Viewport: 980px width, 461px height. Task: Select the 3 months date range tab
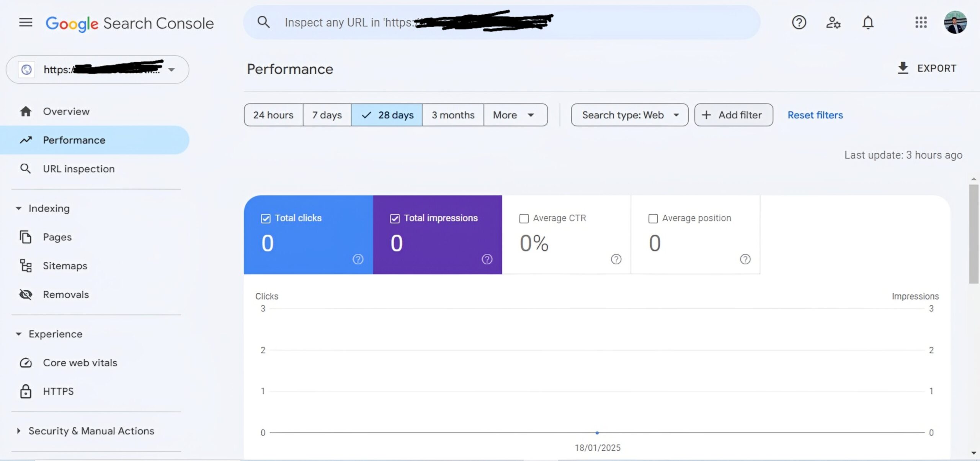[453, 115]
